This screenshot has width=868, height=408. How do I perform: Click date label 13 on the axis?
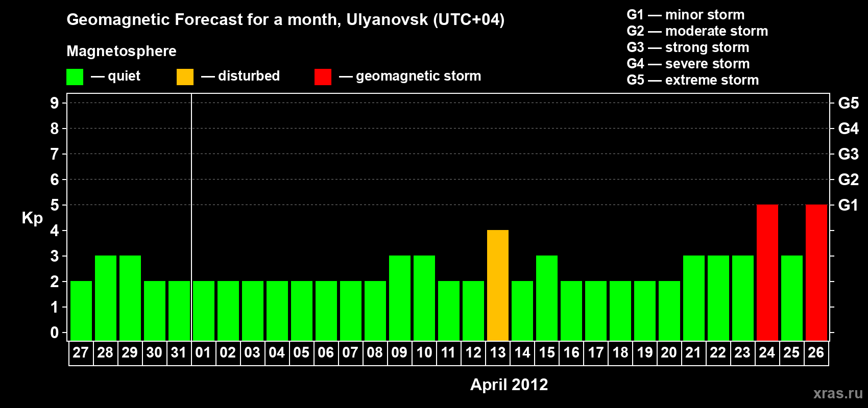pos(497,353)
